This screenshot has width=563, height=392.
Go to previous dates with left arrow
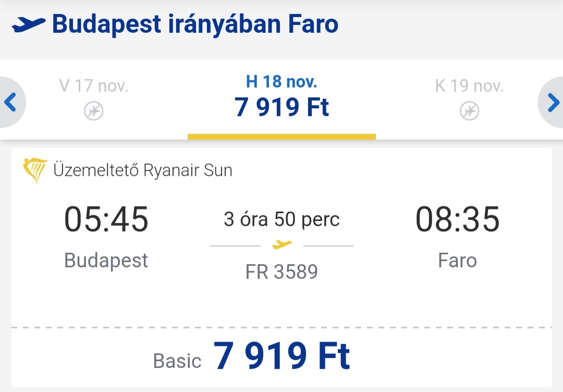11,102
